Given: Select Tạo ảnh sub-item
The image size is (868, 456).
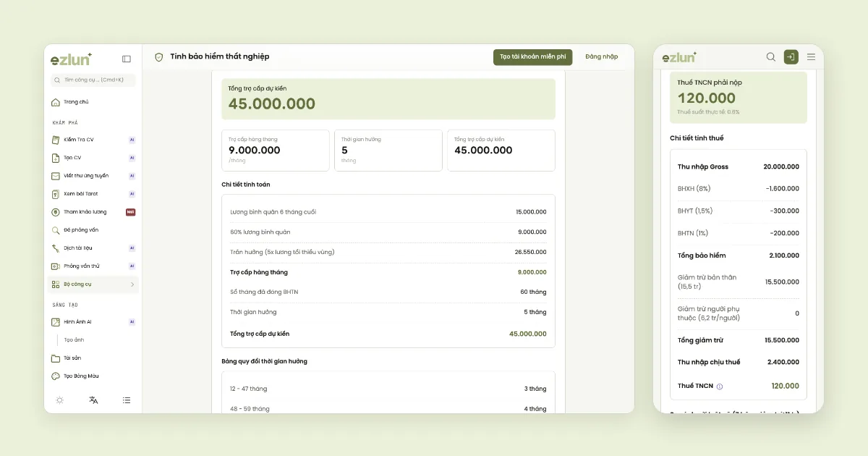Looking at the screenshot, I should click(74, 340).
